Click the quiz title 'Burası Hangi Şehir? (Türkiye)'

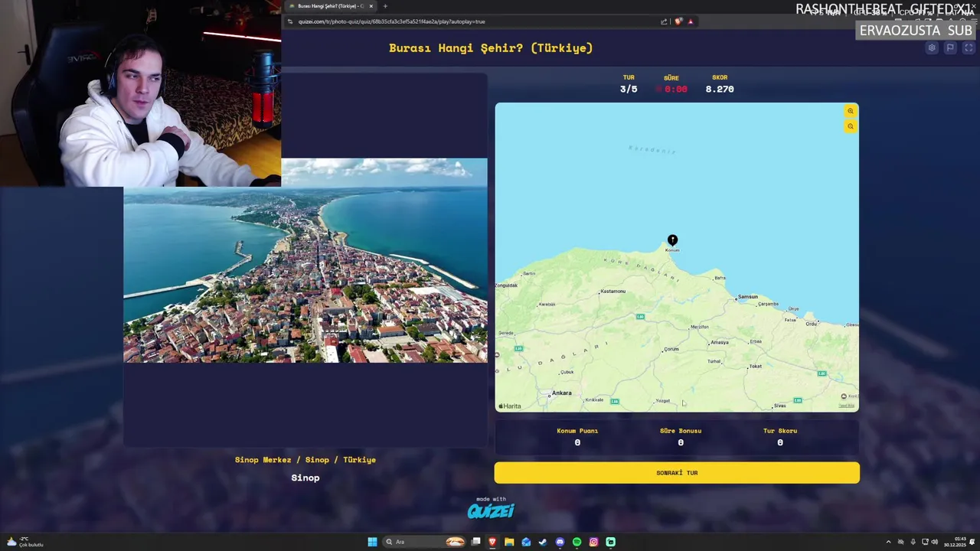(491, 48)
